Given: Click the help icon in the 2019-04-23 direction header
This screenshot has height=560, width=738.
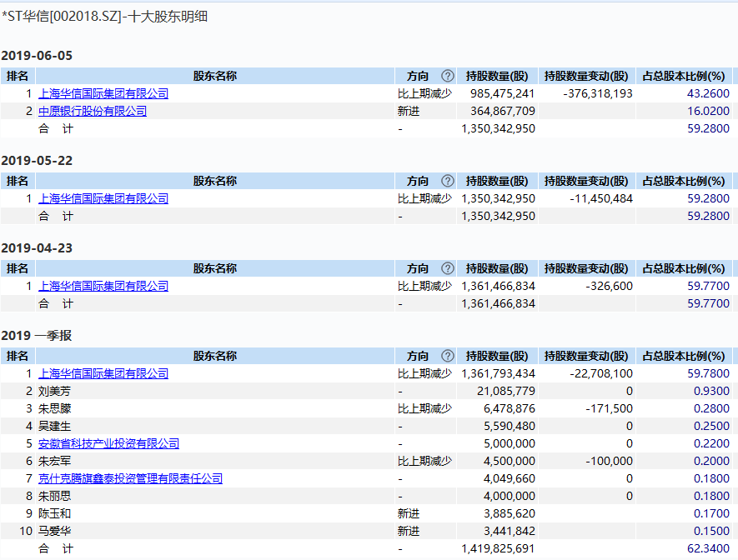Looking at the screenshot, I should click(448, 268).
